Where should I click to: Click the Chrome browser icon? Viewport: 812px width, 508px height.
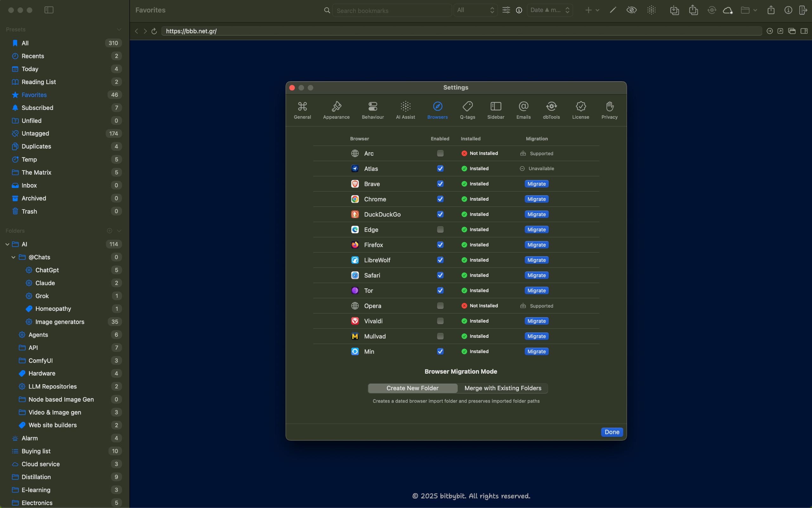pyautogui.click(x=355, y=199)
